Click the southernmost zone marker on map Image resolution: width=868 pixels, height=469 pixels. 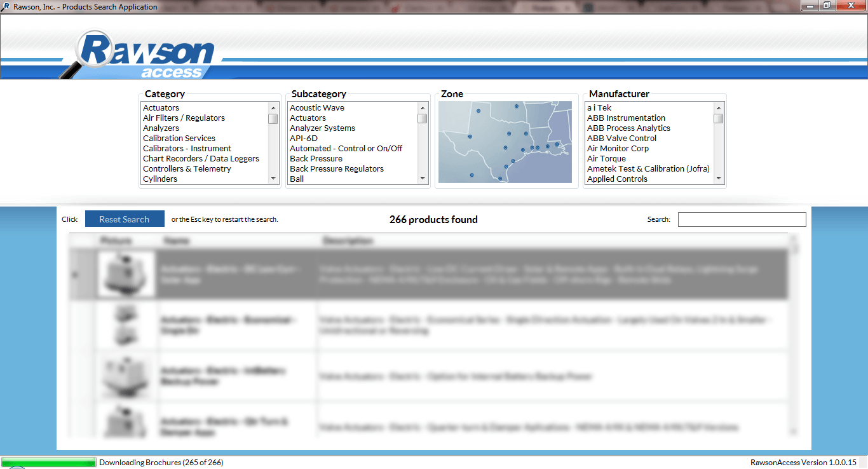500,179
